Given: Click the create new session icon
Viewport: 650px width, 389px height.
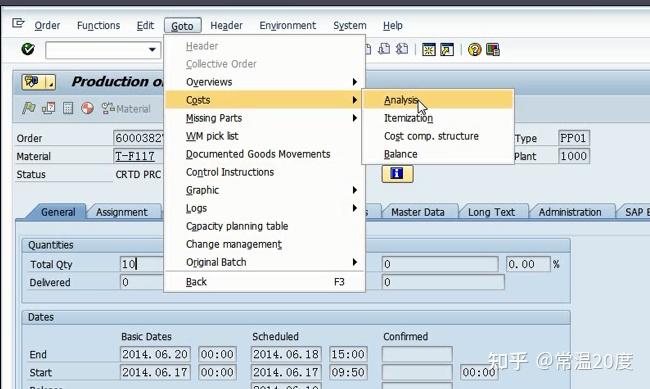Looking at the screenshot, I should [x=429, y=50].
